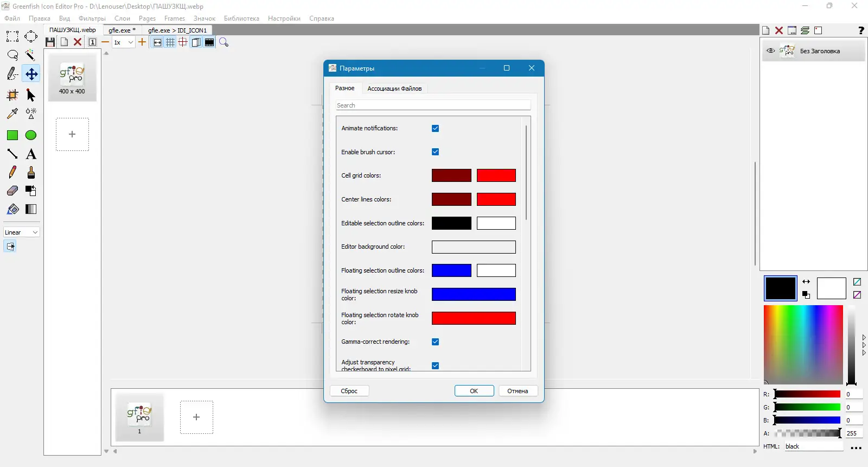
Task: Select the gradient tool
Action: click(31, 209)
